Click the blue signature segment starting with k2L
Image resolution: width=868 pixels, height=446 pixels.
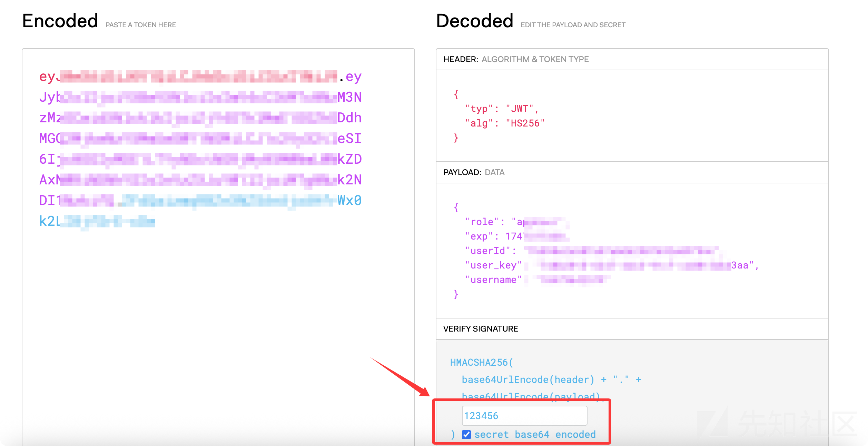[97, 221]
